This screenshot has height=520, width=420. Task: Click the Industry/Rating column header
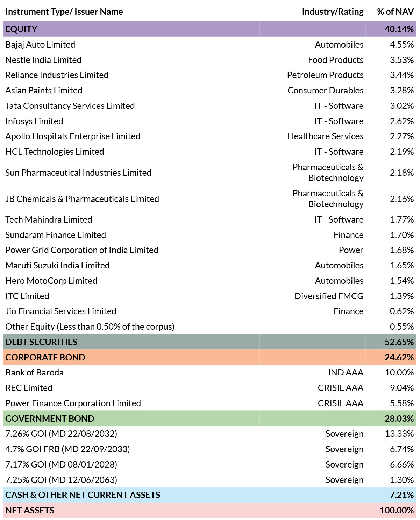point(333,12)
